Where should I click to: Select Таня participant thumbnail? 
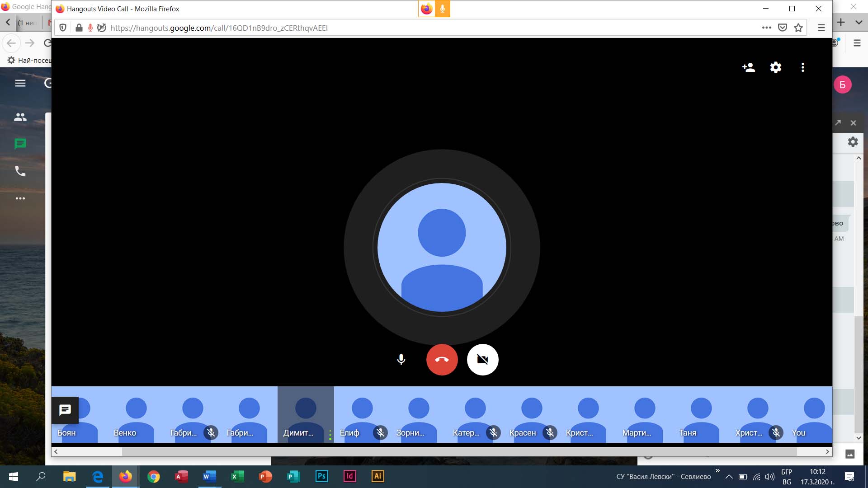[701, 414]
